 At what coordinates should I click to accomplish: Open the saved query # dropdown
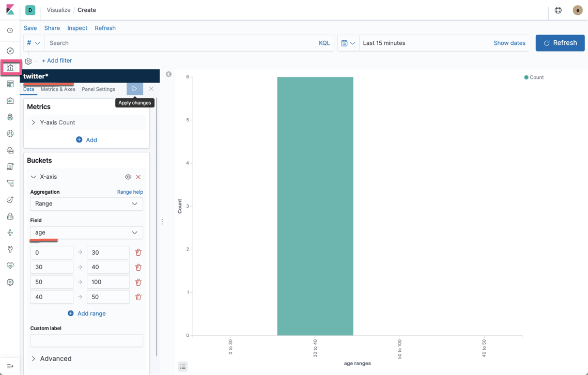coord(34,43)
